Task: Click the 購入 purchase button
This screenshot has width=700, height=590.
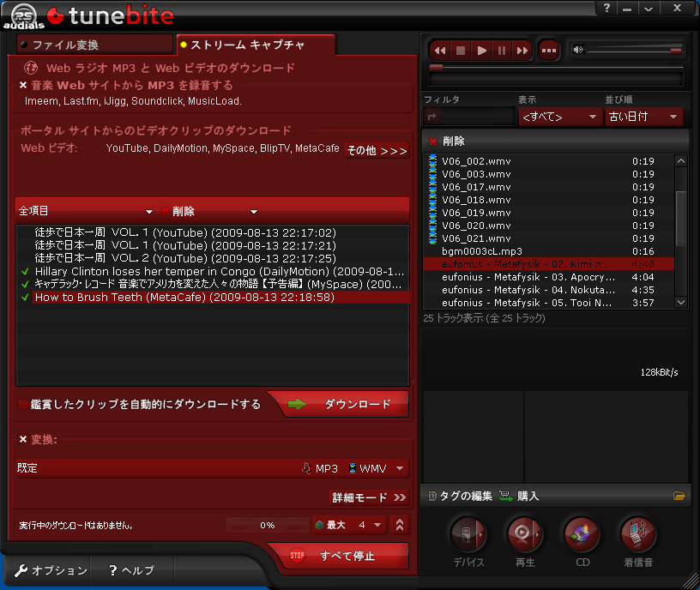Action: click(x=519, y=496)
